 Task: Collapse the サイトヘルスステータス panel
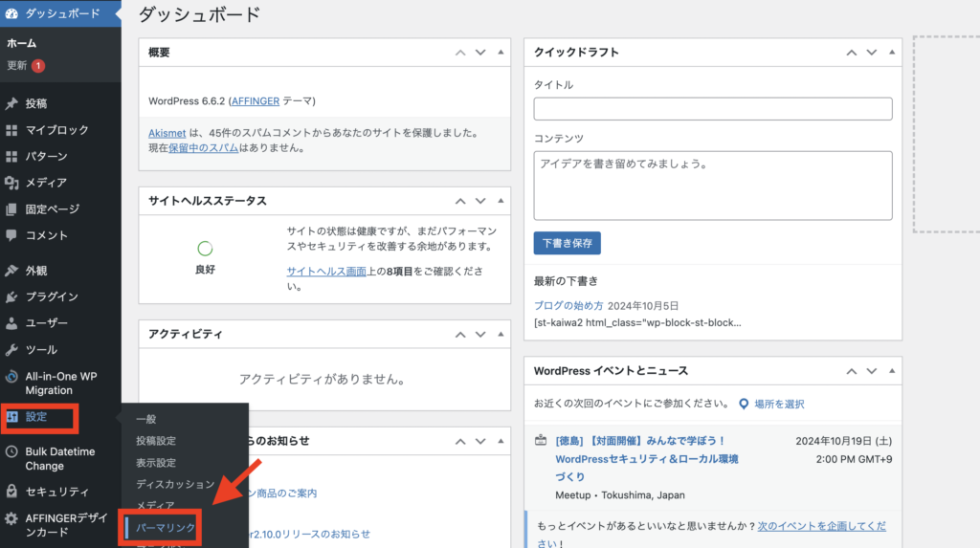(x=501, y=201)
